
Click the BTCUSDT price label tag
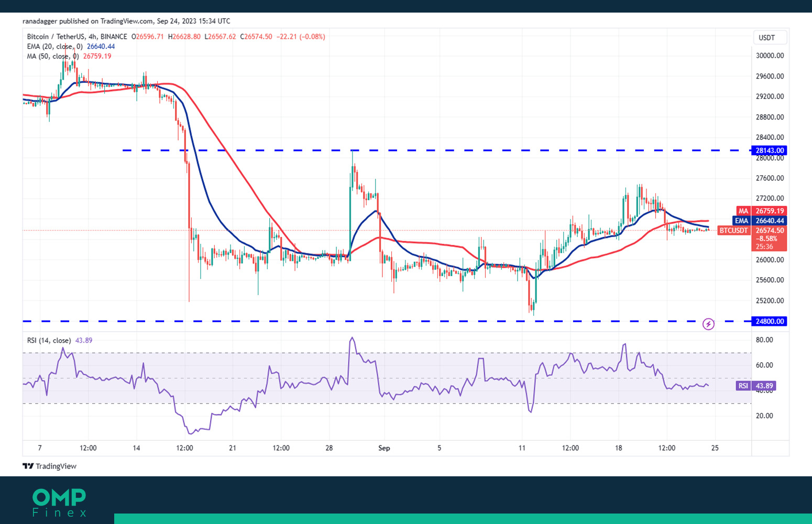click(x=733, y=231)
